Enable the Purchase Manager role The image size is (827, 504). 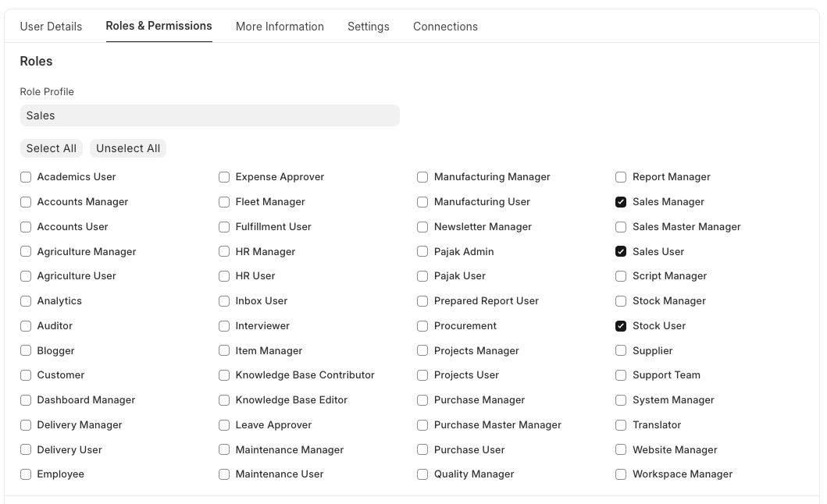click(422, 399)
